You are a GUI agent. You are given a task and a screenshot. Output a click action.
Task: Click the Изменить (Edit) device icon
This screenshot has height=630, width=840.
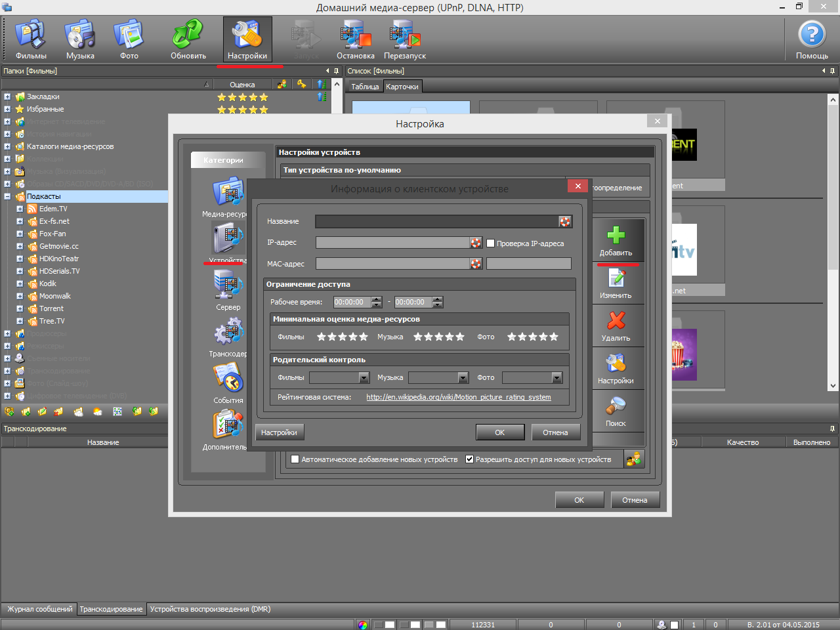point(616,279)
